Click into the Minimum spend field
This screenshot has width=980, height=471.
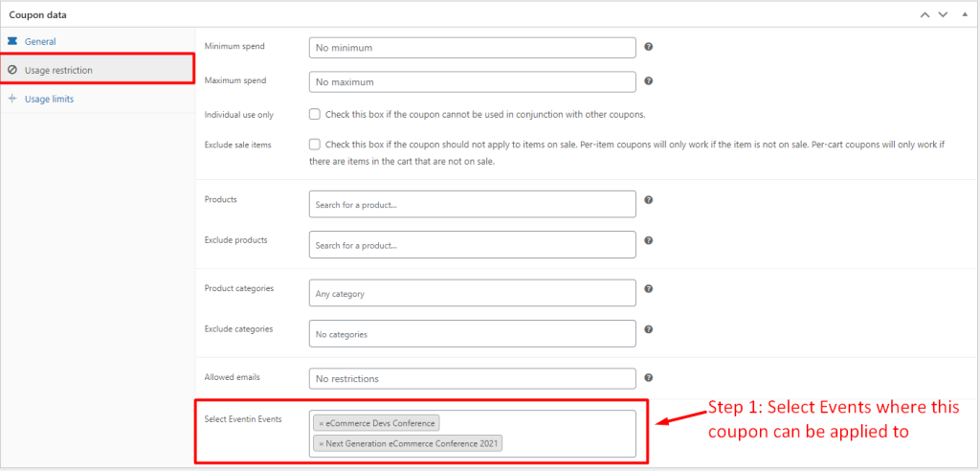(473, 48)
